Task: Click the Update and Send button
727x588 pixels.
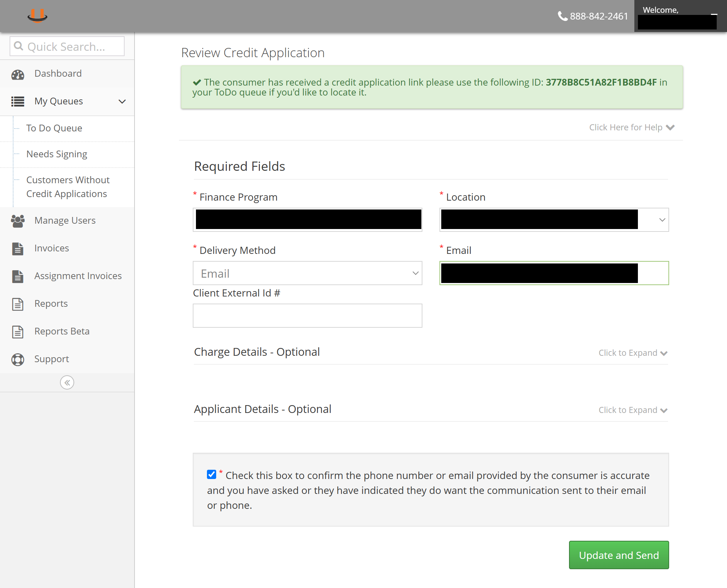Action: click(x=619, y=555)
